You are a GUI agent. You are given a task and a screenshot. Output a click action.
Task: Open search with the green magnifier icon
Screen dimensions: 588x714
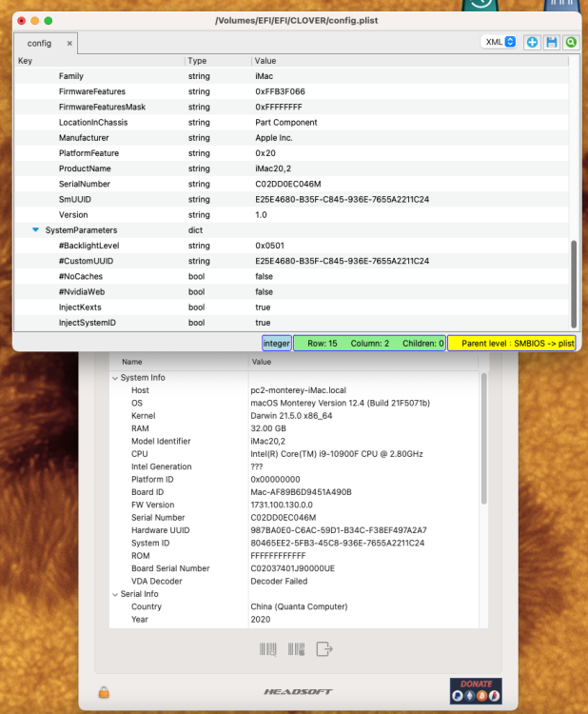point(571,42)
